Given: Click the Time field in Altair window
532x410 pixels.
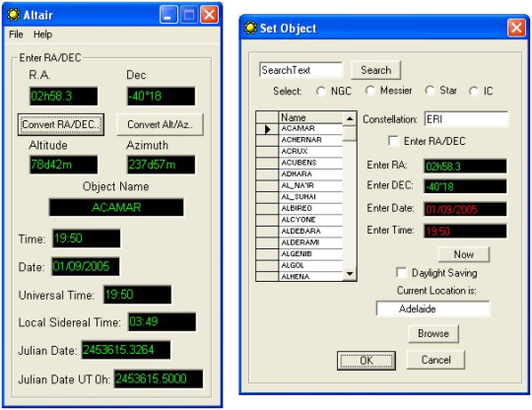Looking at the screenshot, I should pyautogui.click(x=86, y=239).
